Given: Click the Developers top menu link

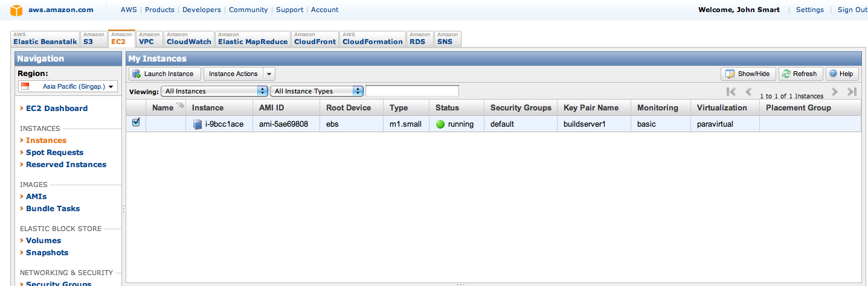Looking at the screenshot, I should 202,10.
